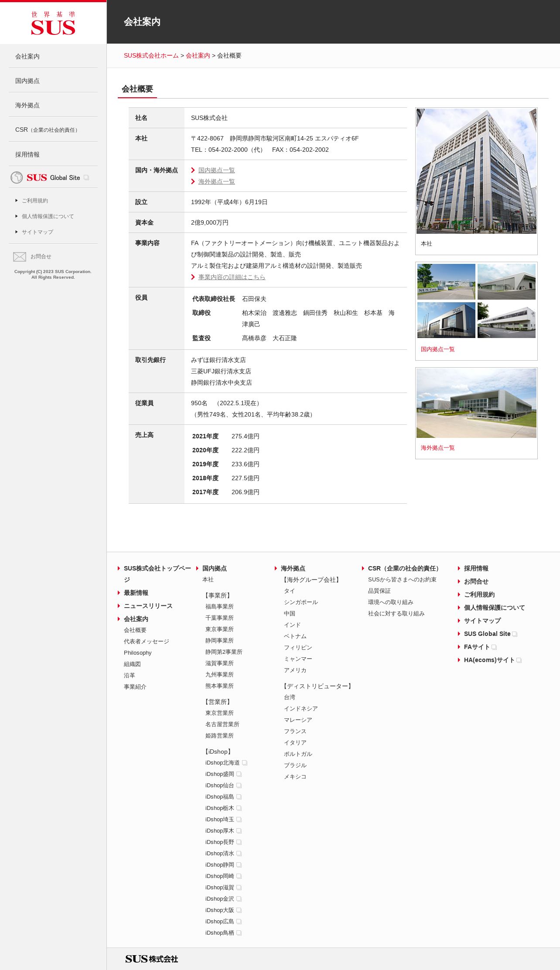Open footer 採用情報 link
The height and width of the screenshot is (970, 560).
(476, 568)
